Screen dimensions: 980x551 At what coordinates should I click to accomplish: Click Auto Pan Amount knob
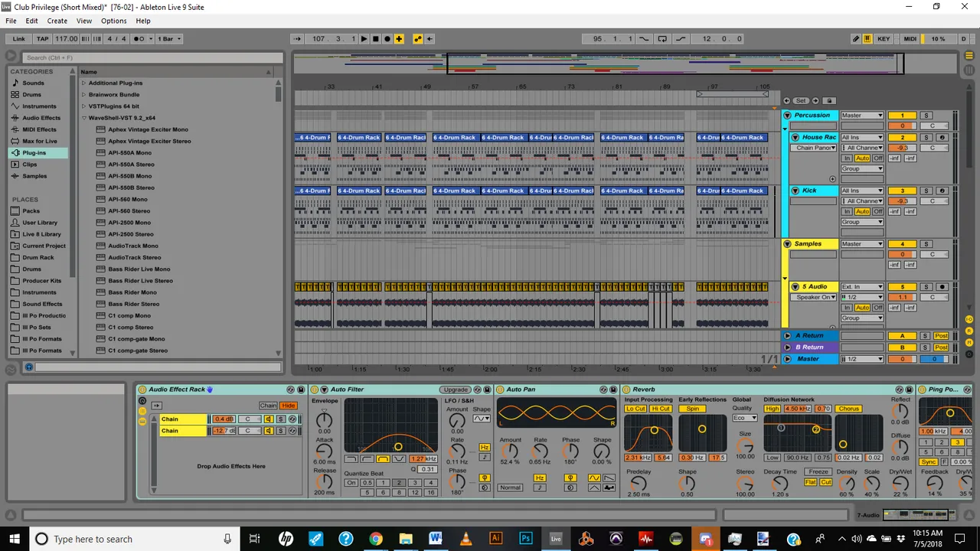509,452
